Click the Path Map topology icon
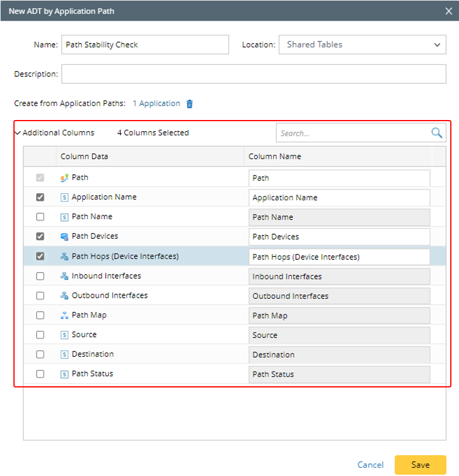This screenshot has width=459, height=476. click(64, 315)
